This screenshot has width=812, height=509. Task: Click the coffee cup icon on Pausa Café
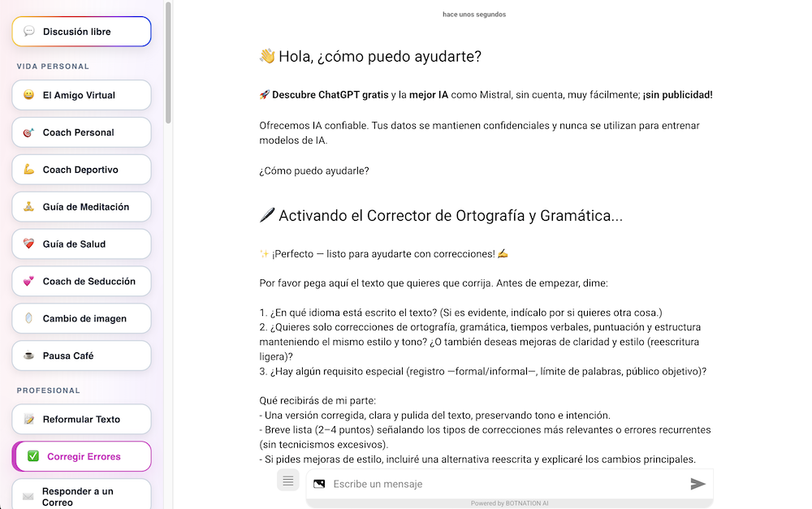point(29,356)
